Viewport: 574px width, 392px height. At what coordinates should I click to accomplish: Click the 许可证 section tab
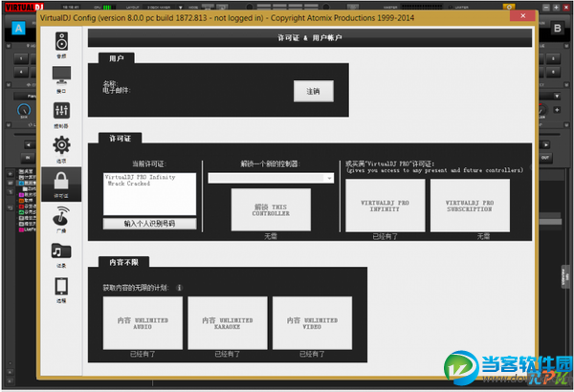tap(121, 139)
